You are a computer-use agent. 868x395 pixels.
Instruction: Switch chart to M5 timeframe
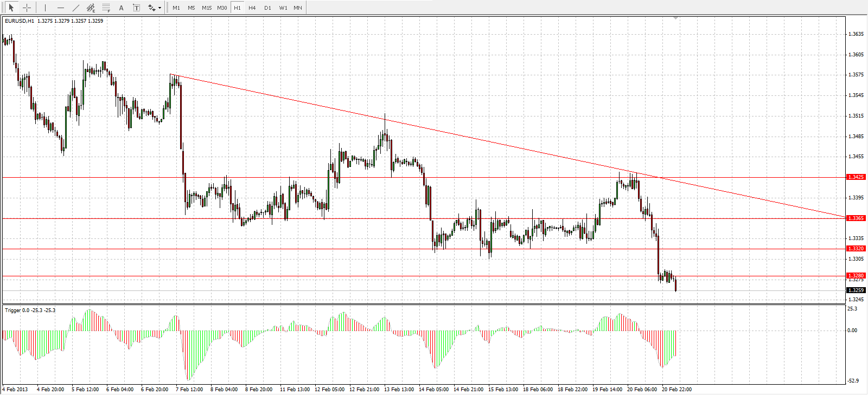(192, 8)
